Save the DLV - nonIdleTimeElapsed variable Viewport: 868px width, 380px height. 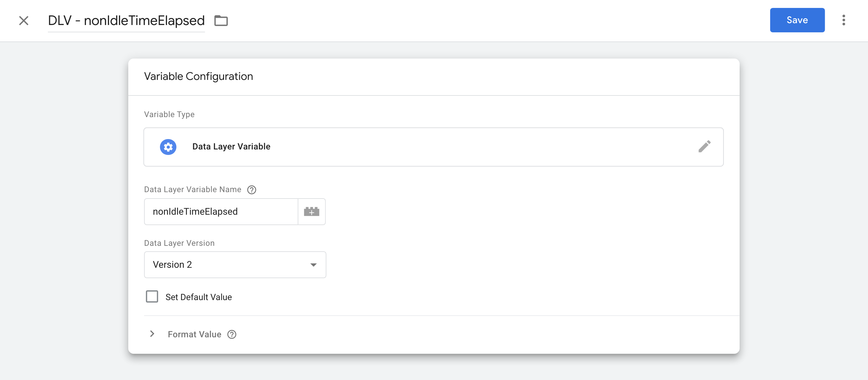pyautogui.click(x=797, y=20)
